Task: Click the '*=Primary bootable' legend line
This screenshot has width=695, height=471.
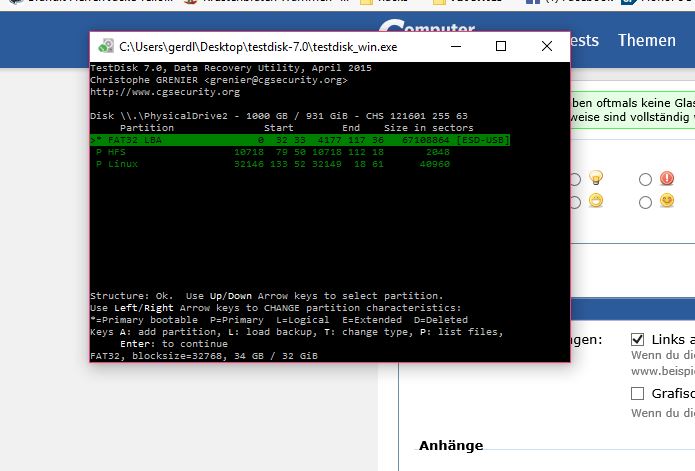Action: 279,320
